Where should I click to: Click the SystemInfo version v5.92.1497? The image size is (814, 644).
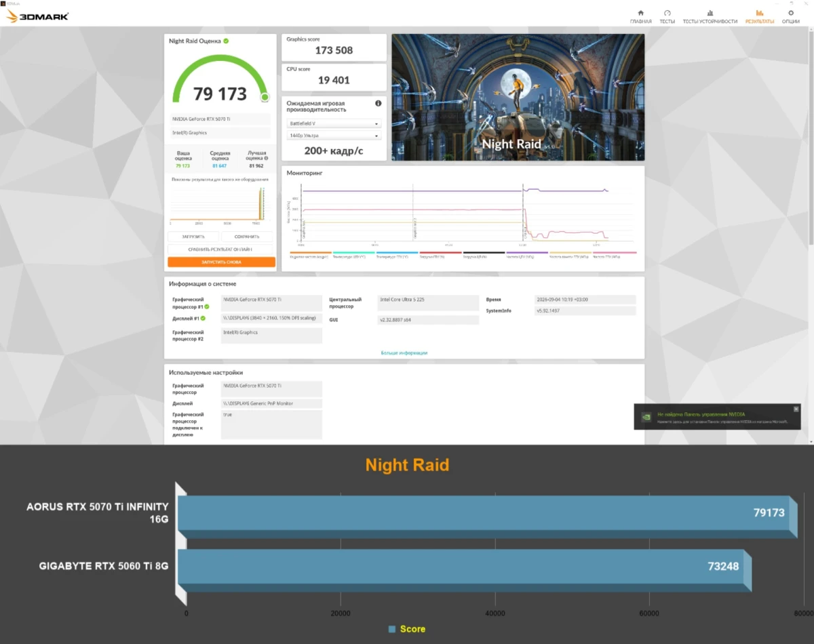585,311
